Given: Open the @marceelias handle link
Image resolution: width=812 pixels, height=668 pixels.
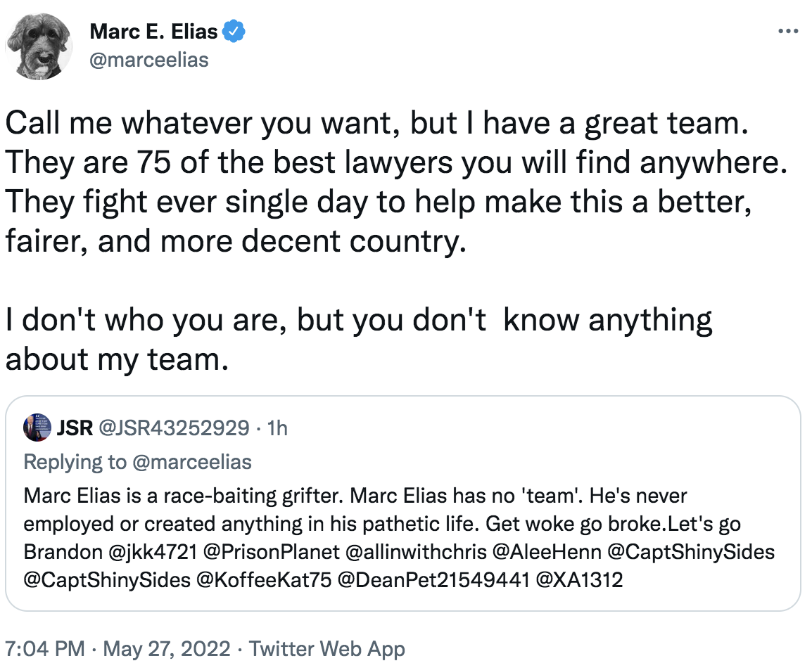Looking at the screenshot, I should (149, 60).
